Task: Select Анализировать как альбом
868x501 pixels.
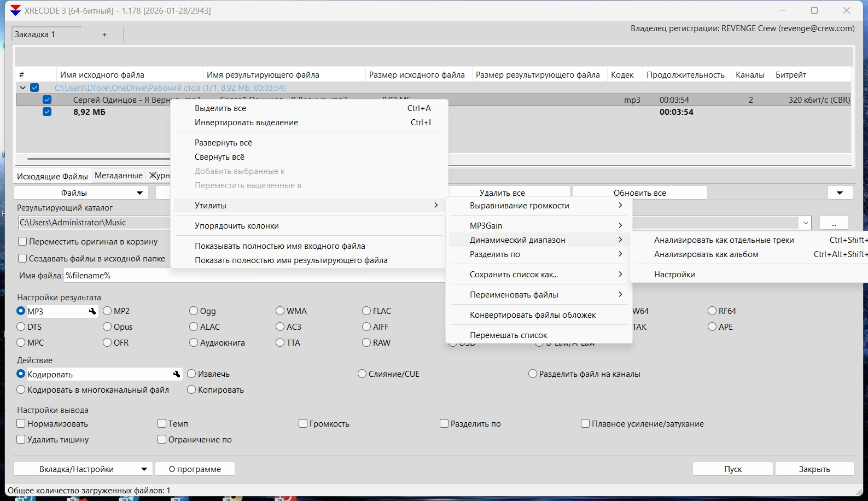Action: (x=750, y=254)
